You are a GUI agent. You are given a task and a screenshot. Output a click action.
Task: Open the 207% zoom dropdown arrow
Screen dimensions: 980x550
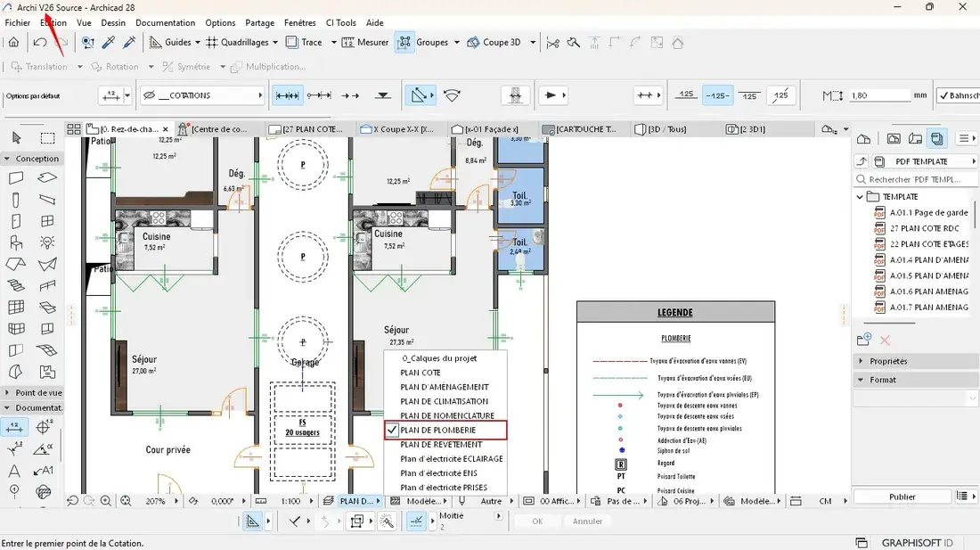point(176,501)
